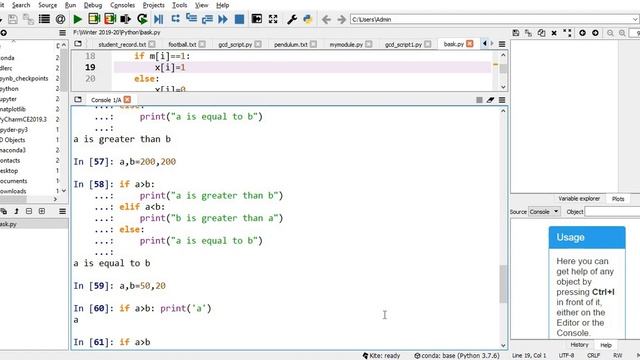Show the next plot with the forward arrow icon

[595, 33]
